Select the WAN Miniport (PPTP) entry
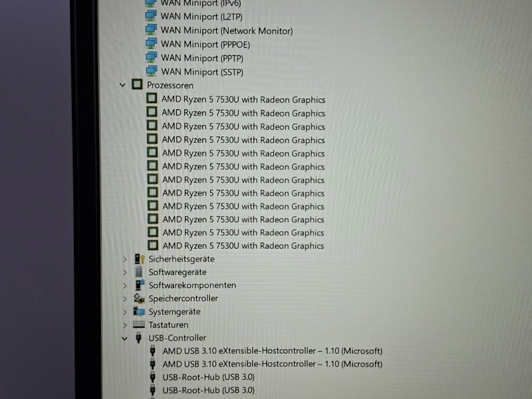Viewport: 532px width, 399px height. (x=201, y=58)
